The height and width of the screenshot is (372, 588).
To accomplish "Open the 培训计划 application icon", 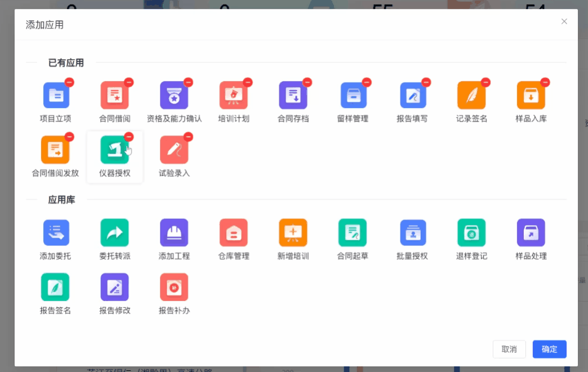I will [233, 95].
